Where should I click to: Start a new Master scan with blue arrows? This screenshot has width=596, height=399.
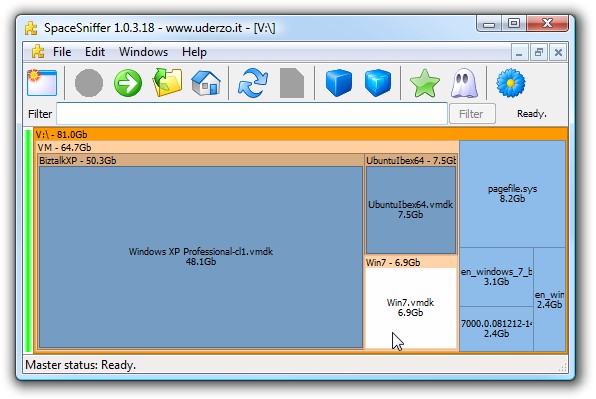click(252, 83)
